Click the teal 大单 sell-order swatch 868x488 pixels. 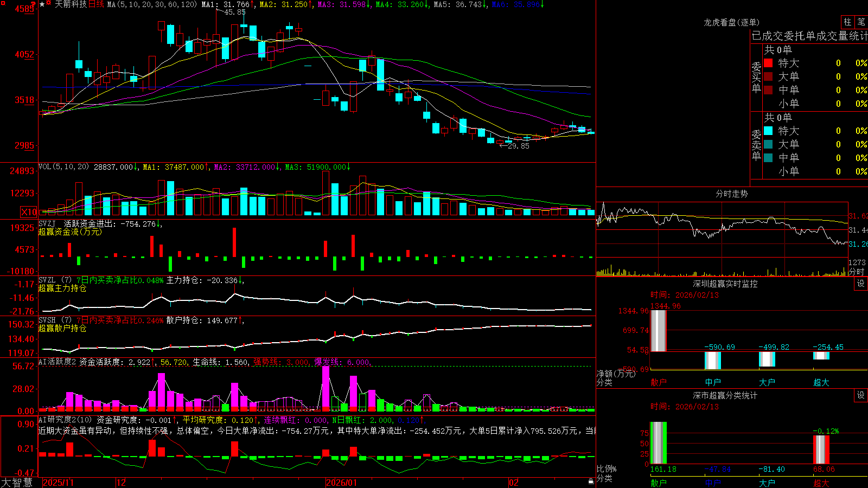(x=768, y=144)
